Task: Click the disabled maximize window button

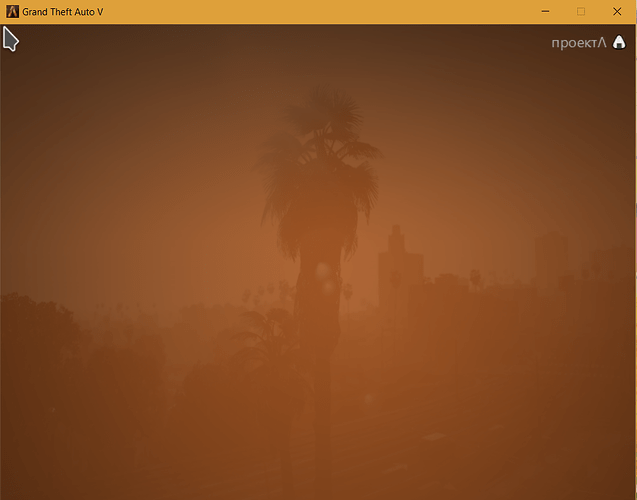Action: pyautogui.click(x=581, y=12)
